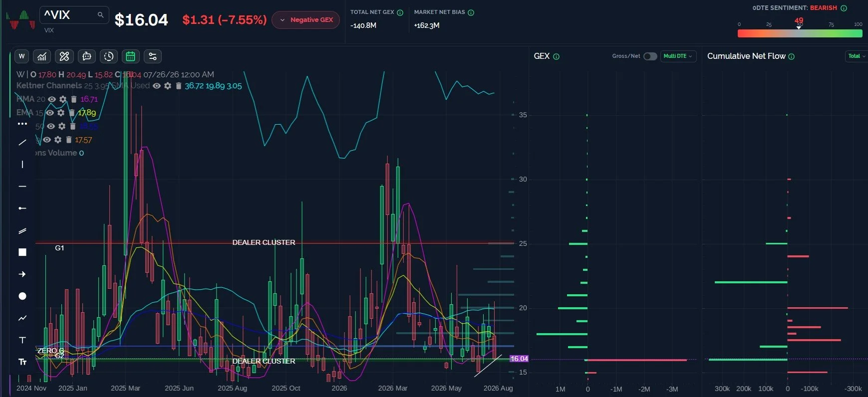Select the arrow drawing tool
The width and height of the screenshot is (868, 397).
point(22,274)
